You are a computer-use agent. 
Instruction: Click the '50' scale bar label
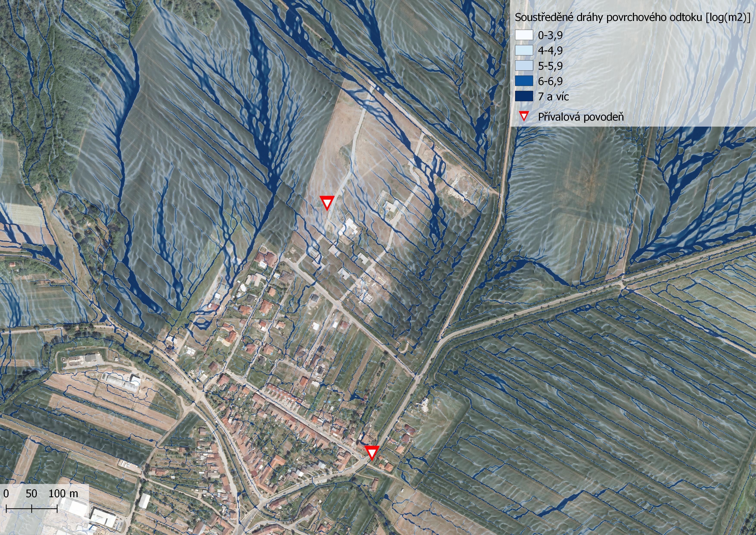click(x=31, y=494)
